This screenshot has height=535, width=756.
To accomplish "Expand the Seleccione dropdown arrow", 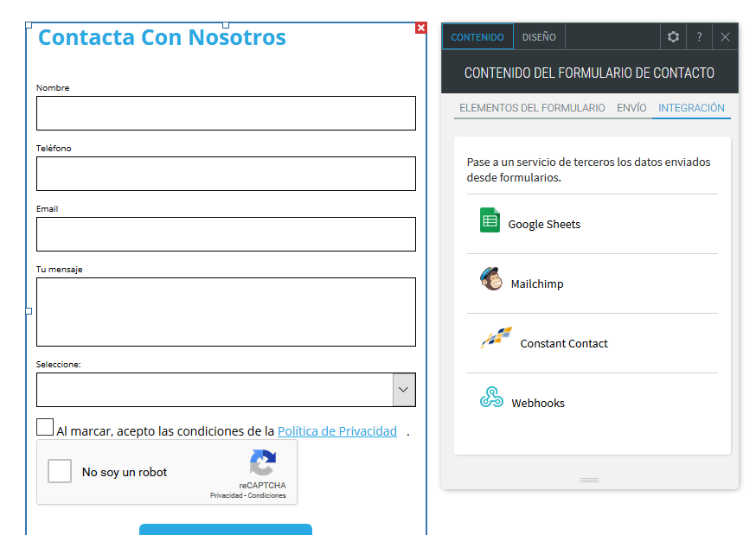I will (x=403, y=390).
